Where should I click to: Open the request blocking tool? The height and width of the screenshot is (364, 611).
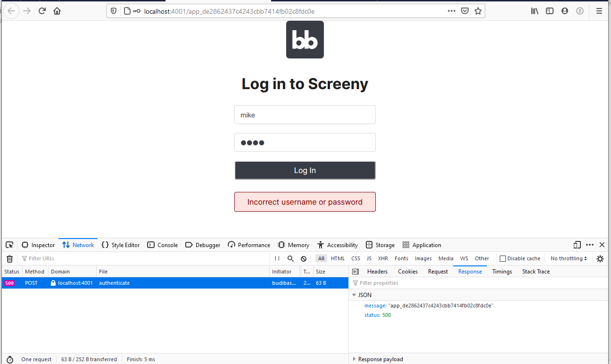click(304, 258)
